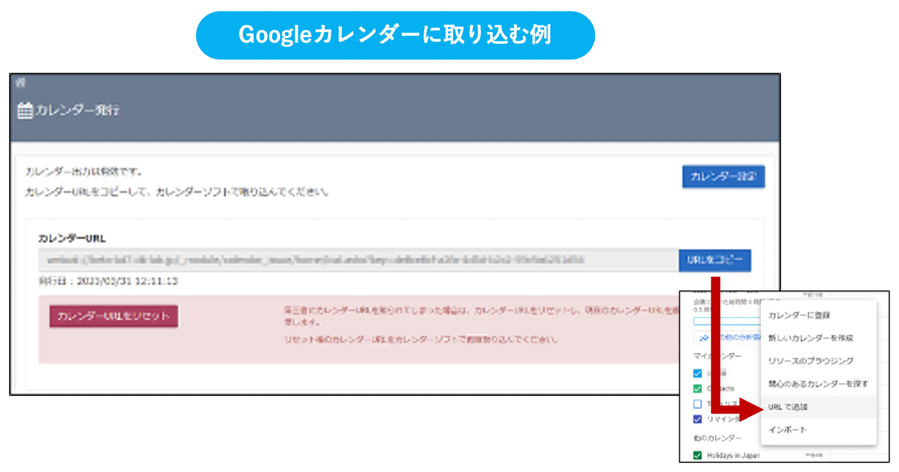Choose カレンダーに登録 from the menu
899x472 pixels.
tap(818, 315)
